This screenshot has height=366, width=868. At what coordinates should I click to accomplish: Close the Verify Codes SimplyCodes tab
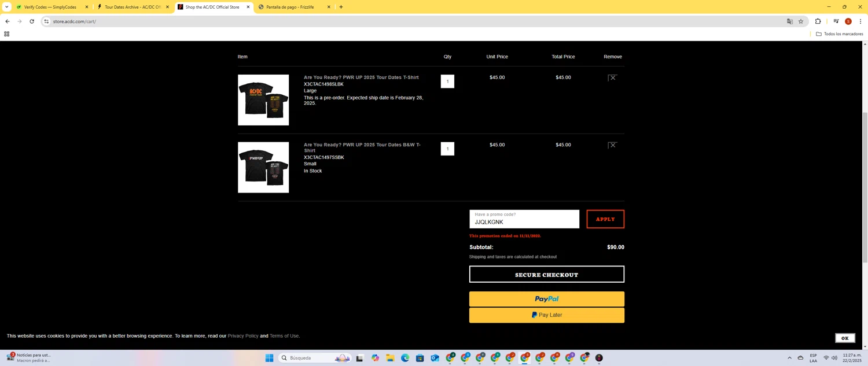coord(87,7)
